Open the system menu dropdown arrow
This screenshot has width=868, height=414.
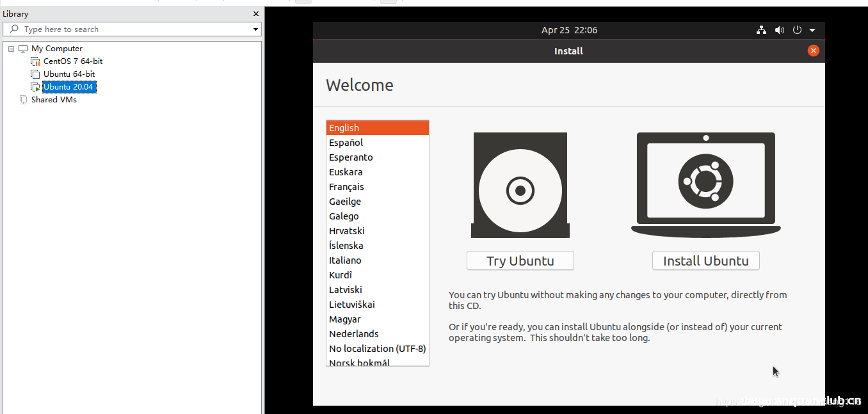[812, 30]
